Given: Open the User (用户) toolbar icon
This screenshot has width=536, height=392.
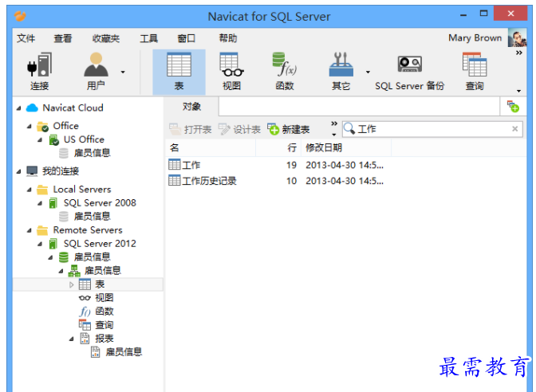Looking at the screenshot, I should (96, 65).
